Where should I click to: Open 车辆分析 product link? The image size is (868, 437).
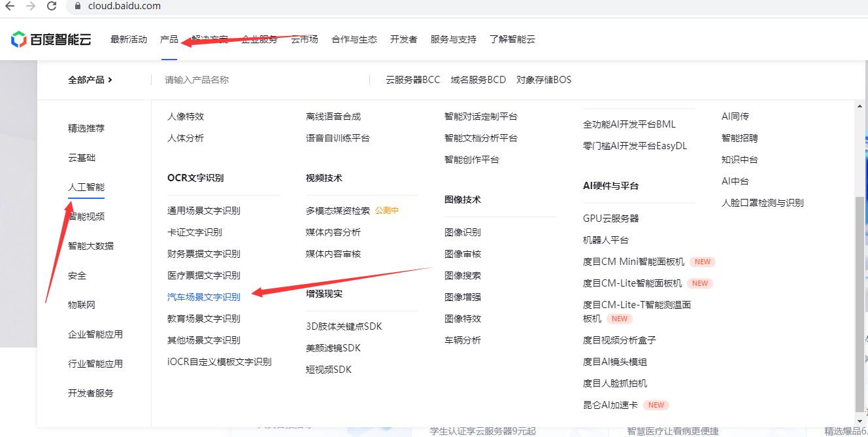(463, 340)
